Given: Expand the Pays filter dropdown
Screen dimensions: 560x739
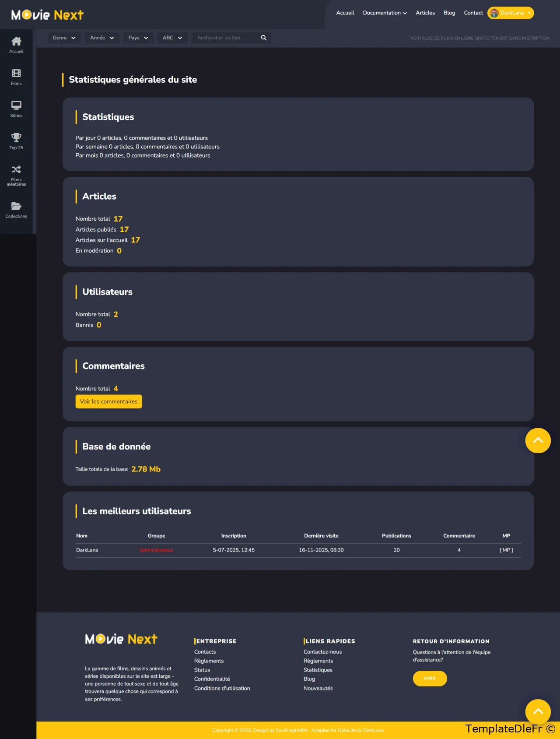Looking at the screenshot, I should [x=138, y=38].
